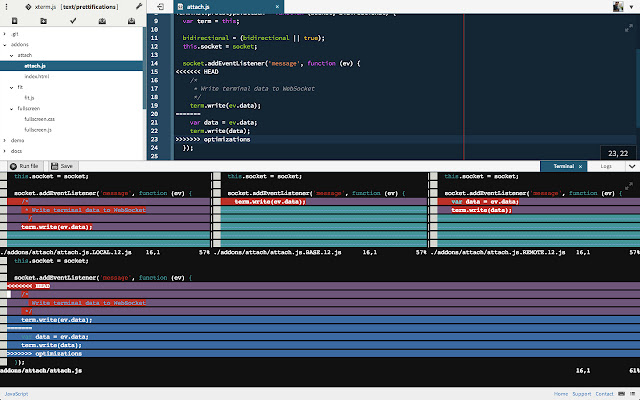Click line number 15 in the gutter
The height and width of the screenshot is (400, 640).
pos(154,72)
